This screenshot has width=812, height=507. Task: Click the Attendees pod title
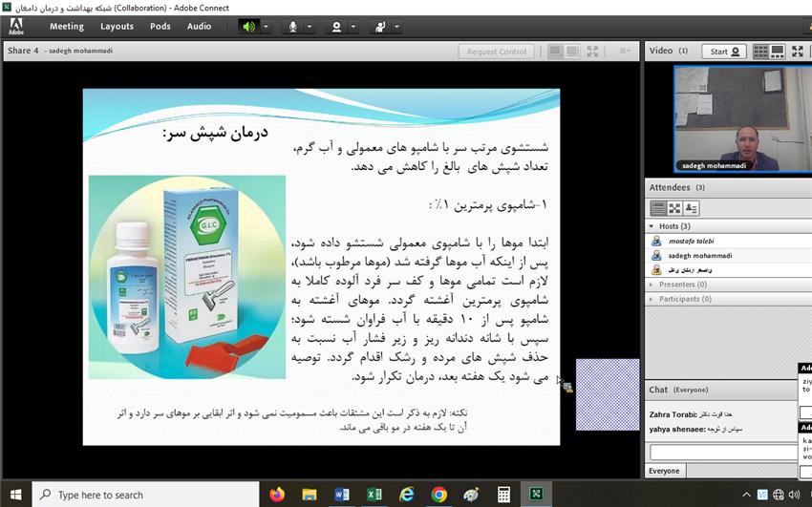coord(670,187)
